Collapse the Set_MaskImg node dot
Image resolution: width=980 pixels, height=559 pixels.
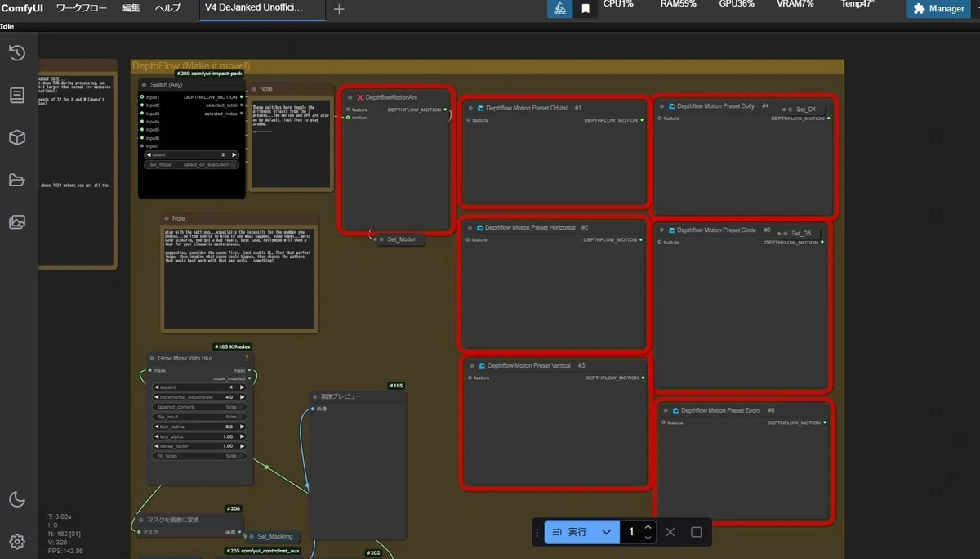click(252, 537)
